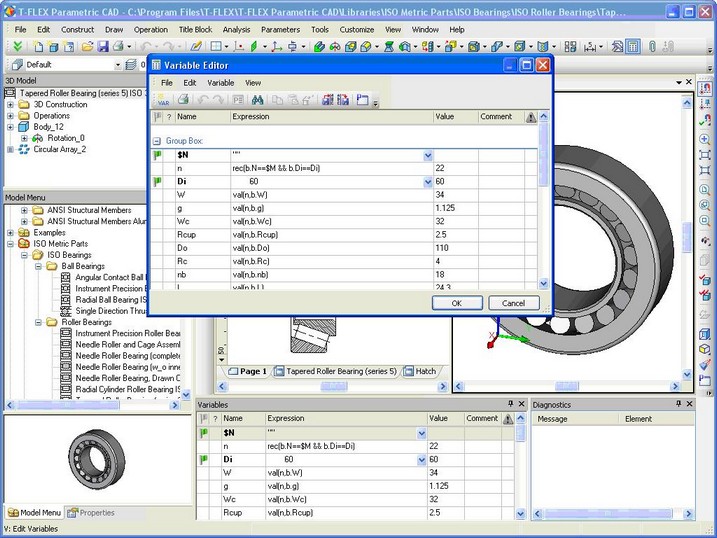Click the Variable Editor vertical scrollbar down arrow
Screen dimensions: 717x538
pos(544,284)
